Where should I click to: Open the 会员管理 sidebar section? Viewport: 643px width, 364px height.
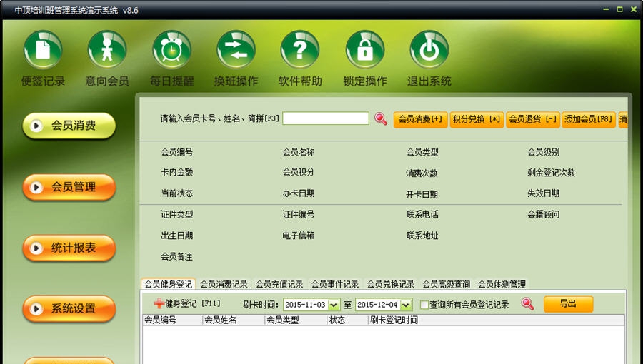pyautogui.click(x=69, y=187)
